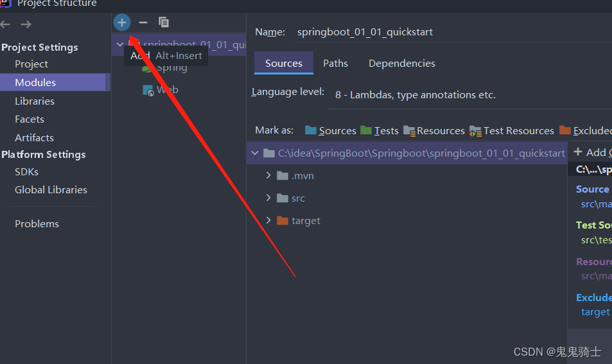
Task: Click the Test Source Folders heading
Action: pos(593,225)
